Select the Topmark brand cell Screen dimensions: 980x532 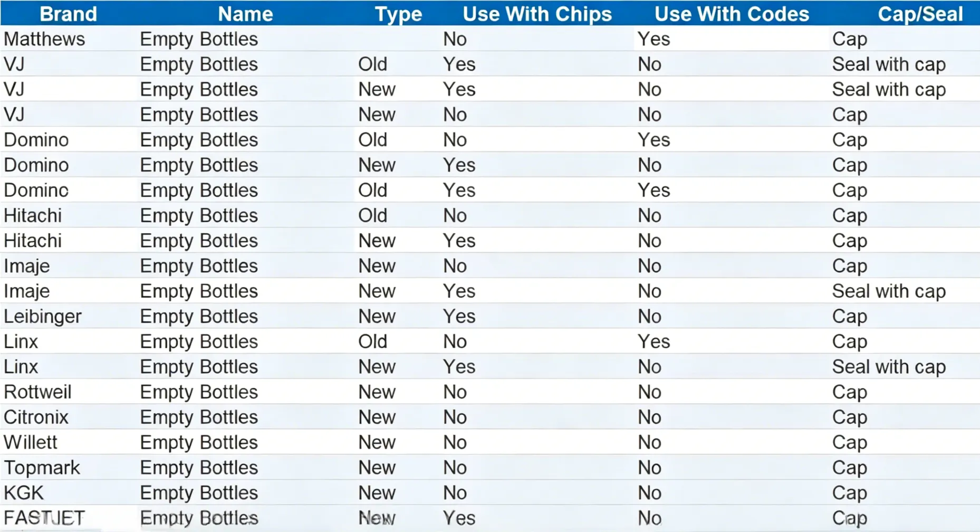pyautogui.click(x=42, y=468)
